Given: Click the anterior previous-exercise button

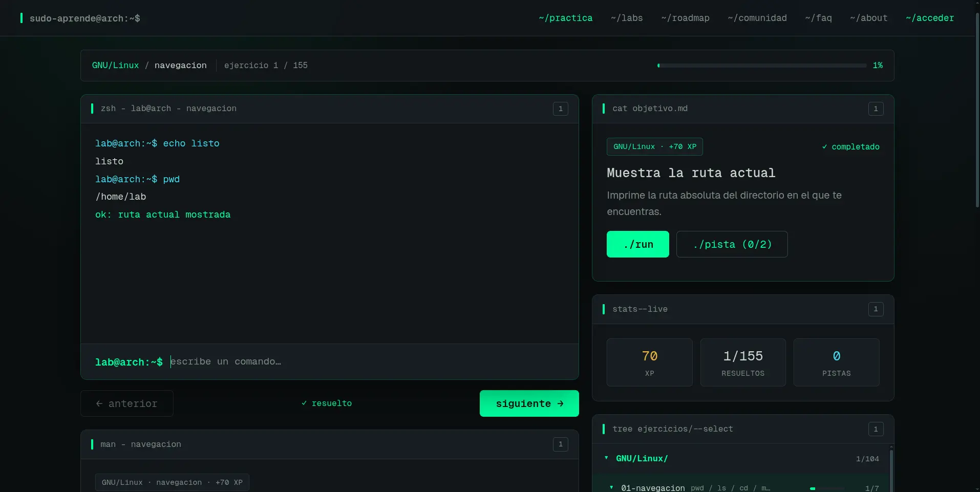Looking at the screenshot, I should click(127, 403).
